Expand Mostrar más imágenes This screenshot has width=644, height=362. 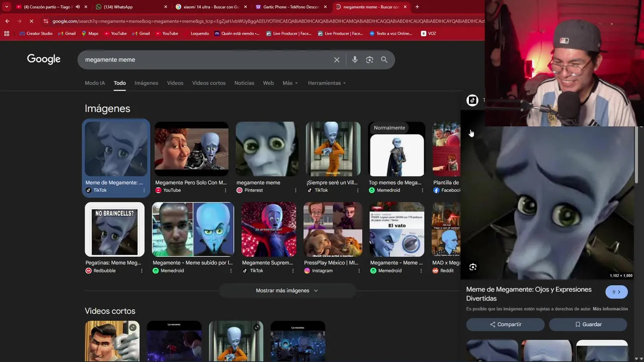[x=287, y=291]
